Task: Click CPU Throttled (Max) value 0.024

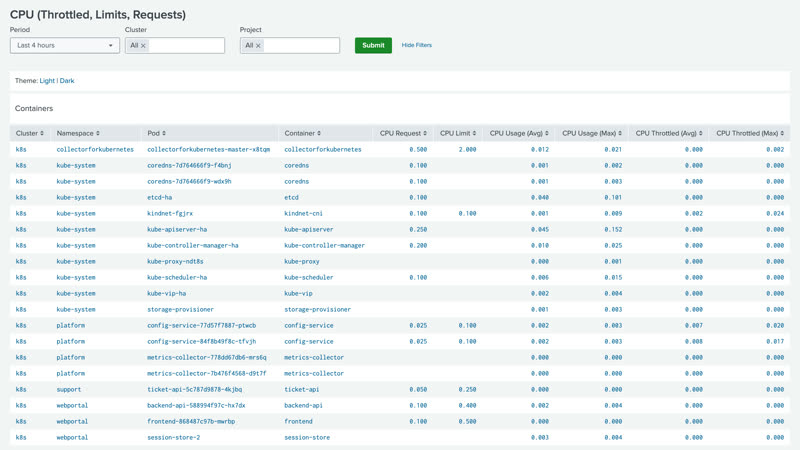Action: (x=775, y=213)
